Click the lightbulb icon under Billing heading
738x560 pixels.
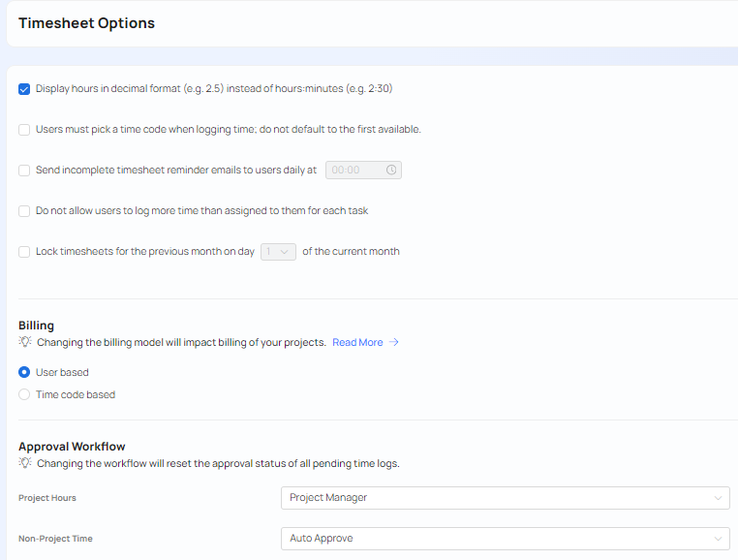(x=25, y=342)
